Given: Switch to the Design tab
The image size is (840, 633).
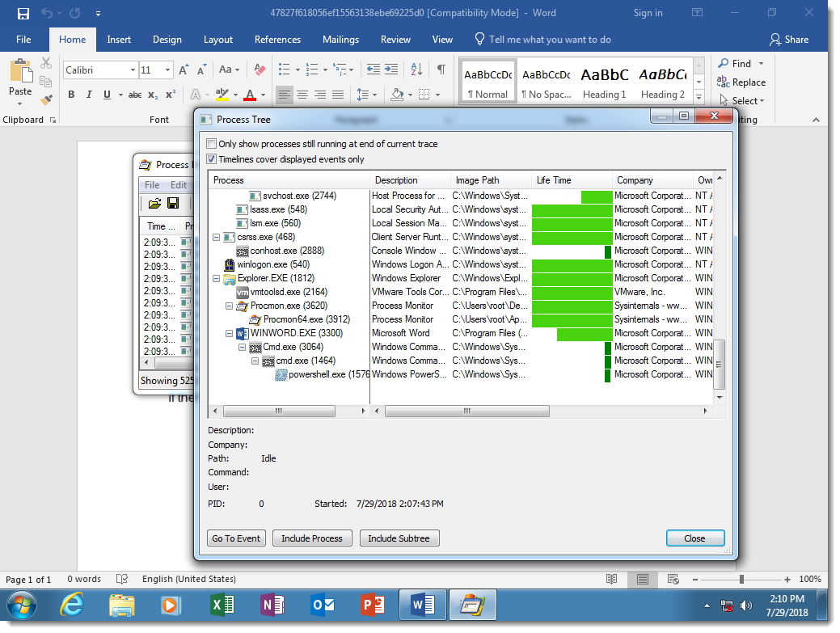Looking at the screenshot, I should coord(167,40).
